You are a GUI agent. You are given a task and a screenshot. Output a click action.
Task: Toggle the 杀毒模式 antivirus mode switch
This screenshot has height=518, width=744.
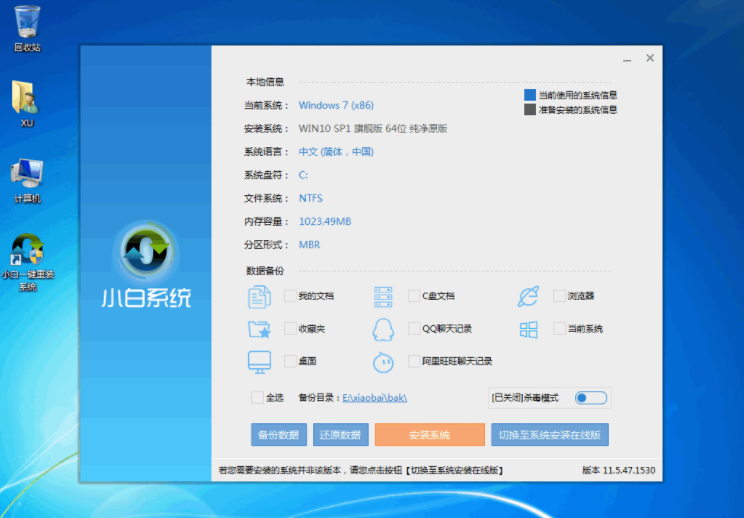pos(590,398)
